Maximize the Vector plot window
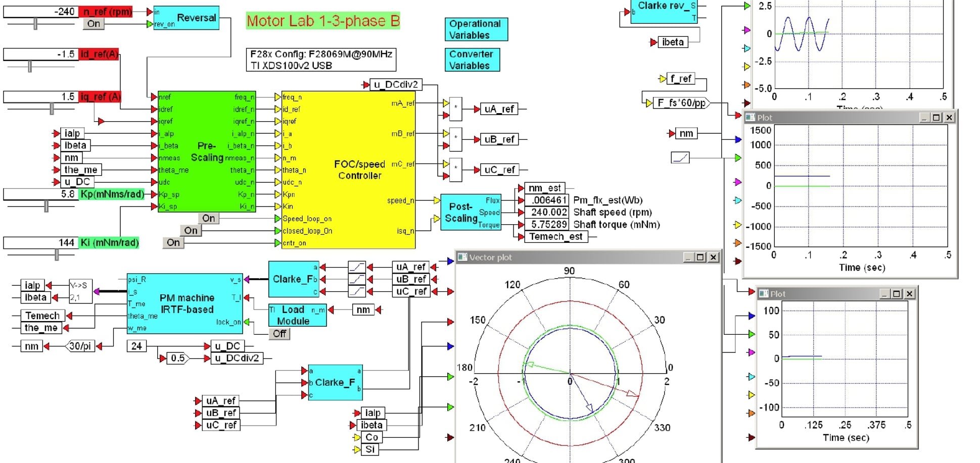 (700, 257)
